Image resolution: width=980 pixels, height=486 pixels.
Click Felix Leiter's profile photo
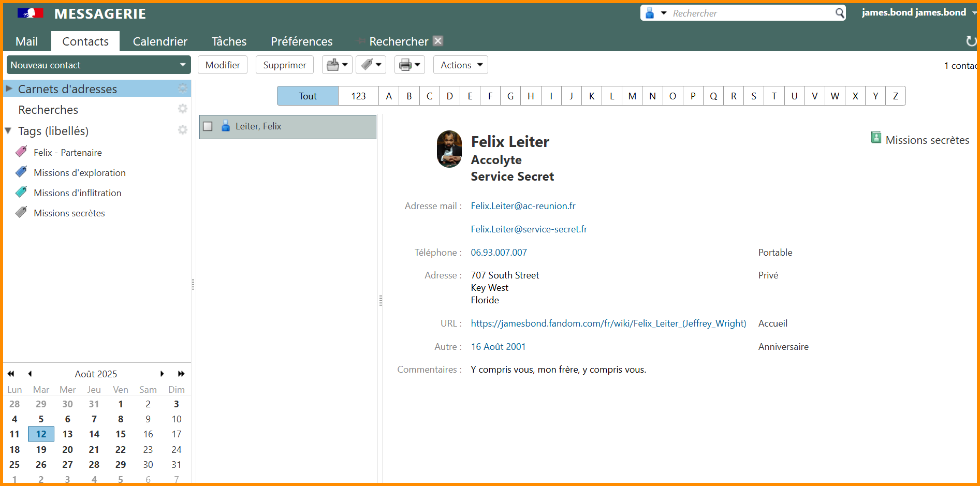(449, 149)
